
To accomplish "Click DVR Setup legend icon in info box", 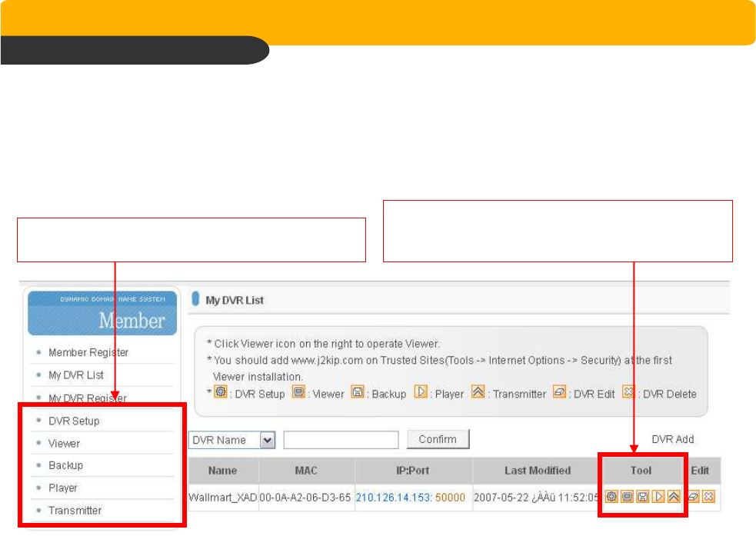I will pyautogui.click(x=220, y=391).
